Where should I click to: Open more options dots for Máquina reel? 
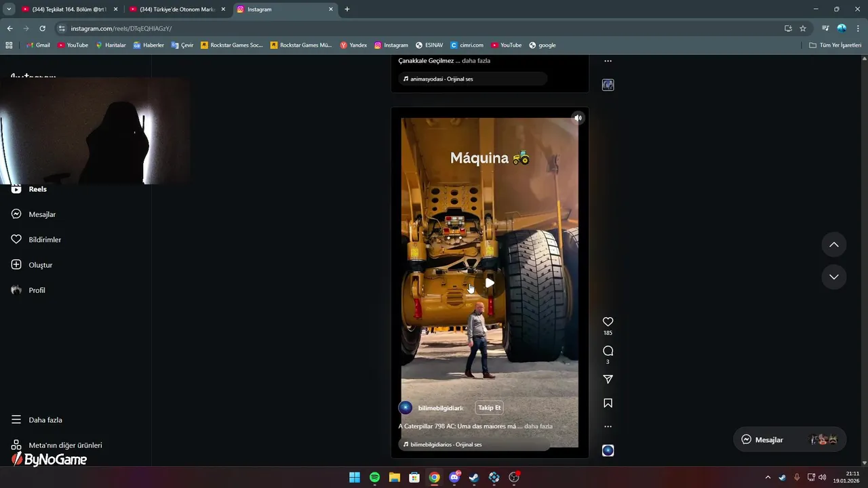click(608, 426)
